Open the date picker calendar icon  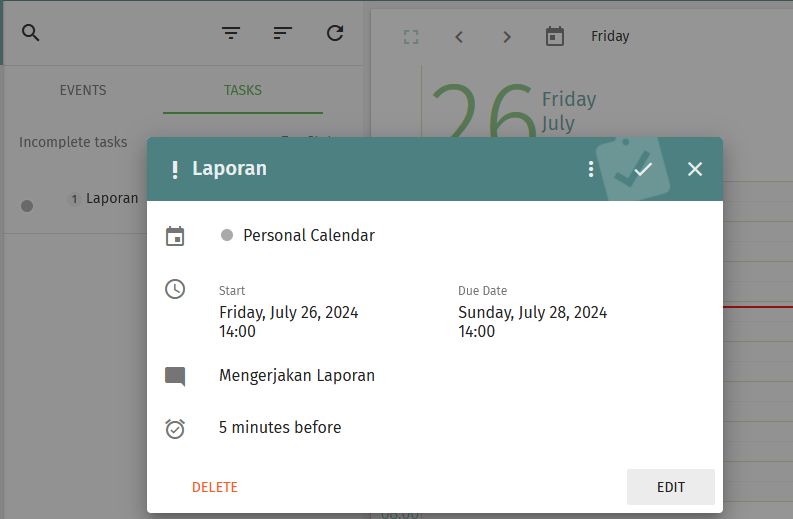tap(555, 37)
